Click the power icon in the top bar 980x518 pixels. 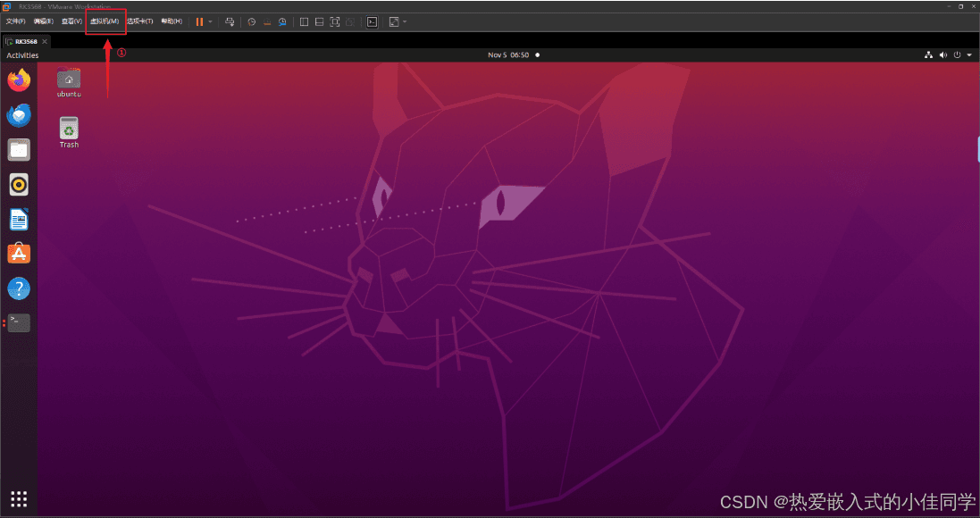click(957, 55)
